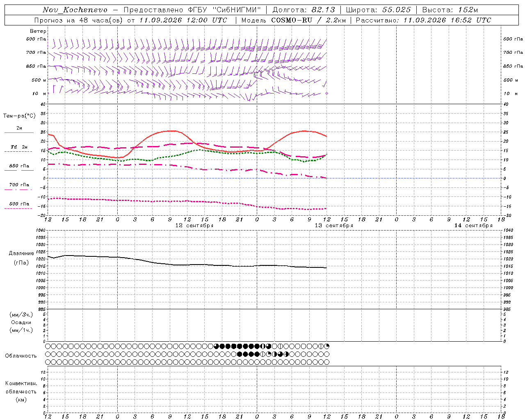Select the 13 сентября date marker
This screenshot has width=525, height=420.
click(x=334, y=226)
